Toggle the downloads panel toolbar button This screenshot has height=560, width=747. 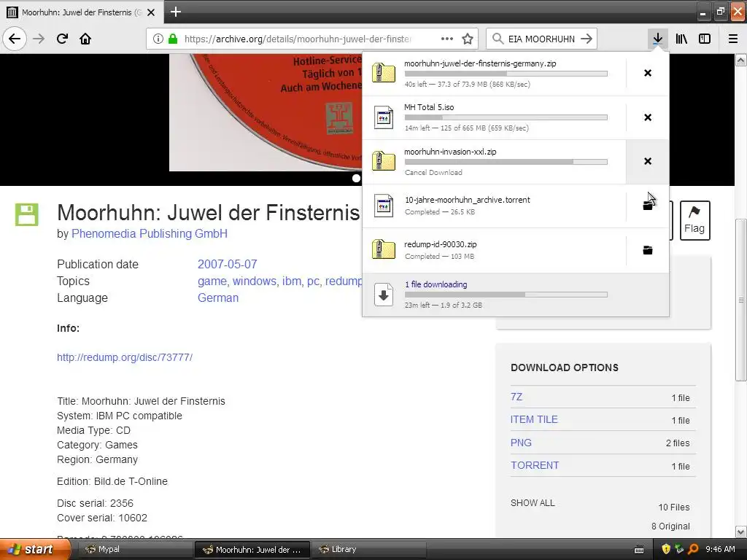tap(657, 39)
